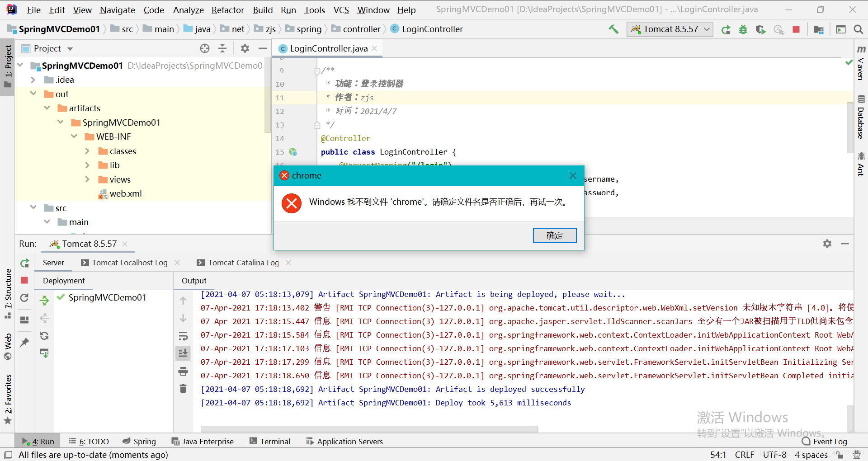Image resolution: width=868 pixels, height=461 pixels.
Task: Click the UTF-8 encoding in status bar
Action: [x=775, y=455]
